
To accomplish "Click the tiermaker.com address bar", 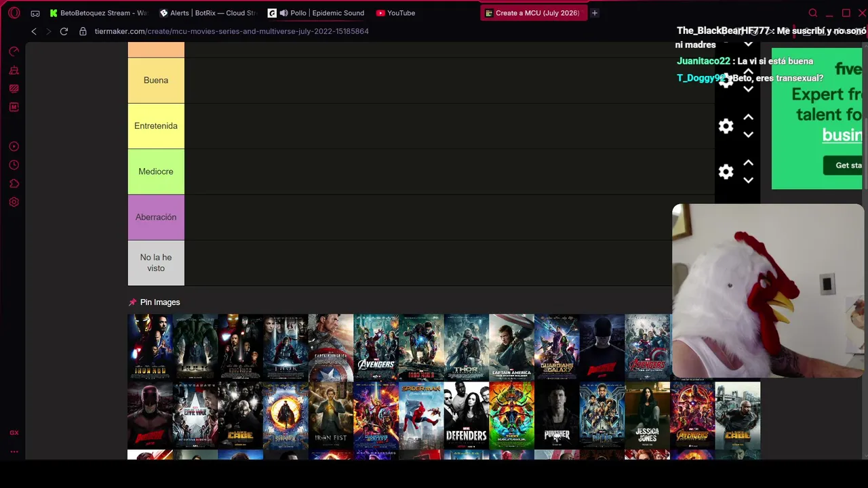I will pyautogui.click(x=232, y=31).
